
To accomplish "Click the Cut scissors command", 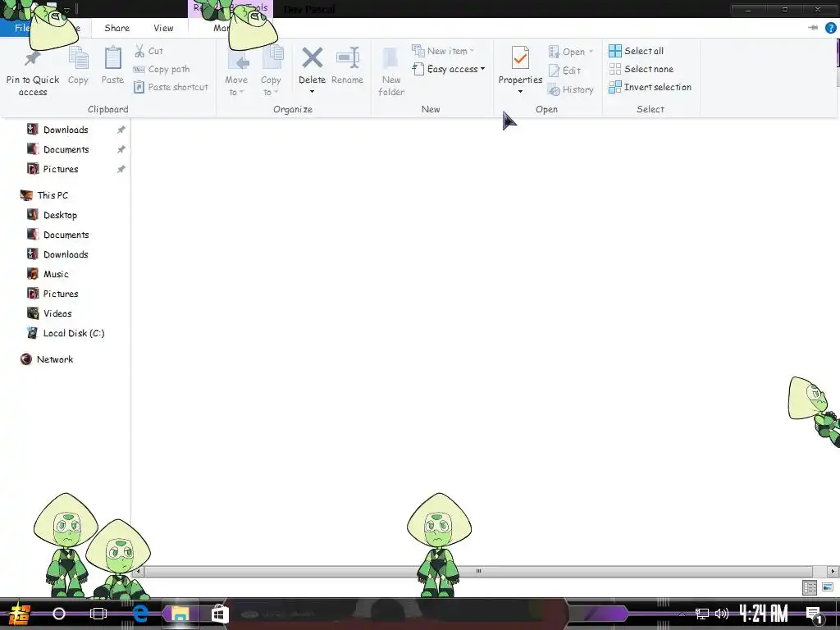I will point(148,51).
